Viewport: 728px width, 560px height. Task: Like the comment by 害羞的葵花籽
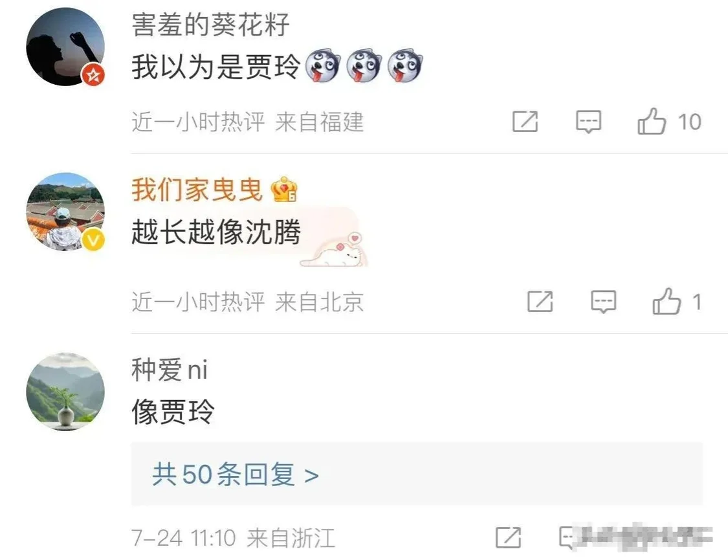click(x=652, y=122)
